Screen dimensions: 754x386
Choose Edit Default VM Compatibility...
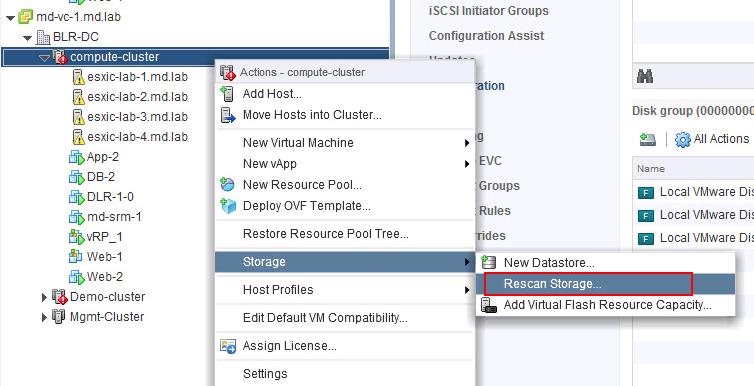point(344,318)
